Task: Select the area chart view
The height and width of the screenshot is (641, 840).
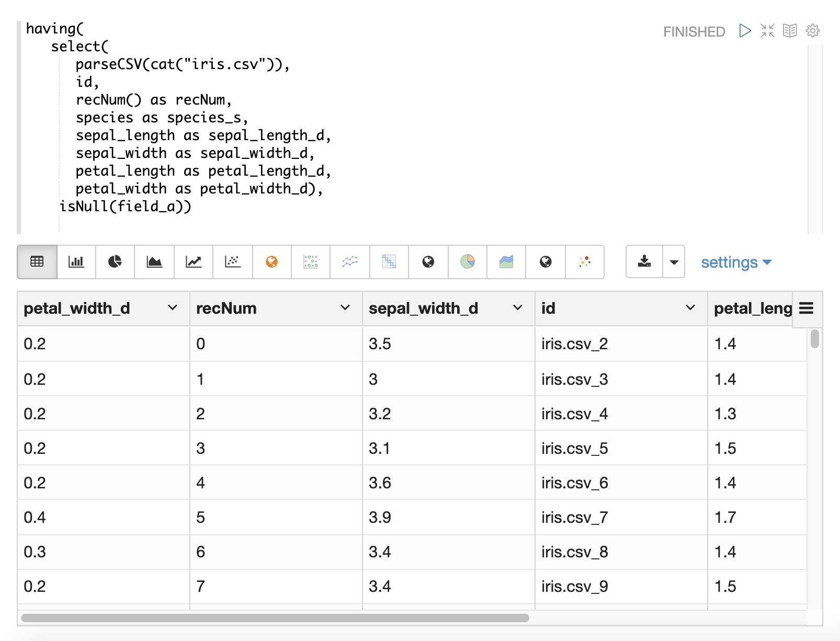Action: [x=154, y=262]
